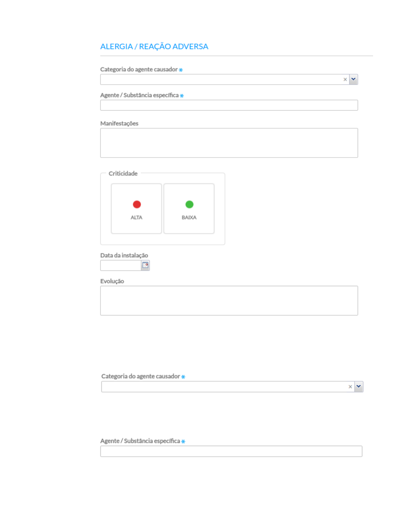Click the Evolução field label
The image size is (411, 532).
[112, 281]
